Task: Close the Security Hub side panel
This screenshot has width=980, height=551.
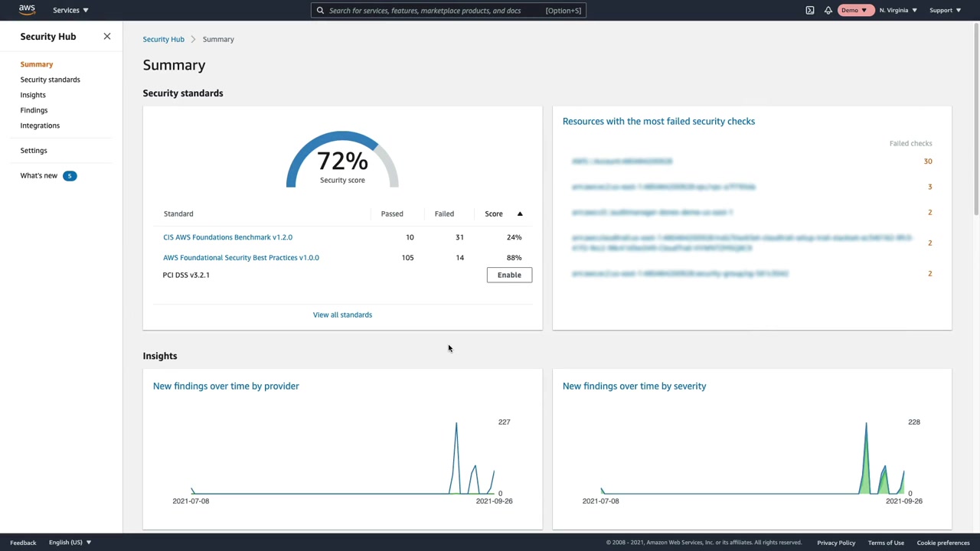Action: click(x=107, y=36)
